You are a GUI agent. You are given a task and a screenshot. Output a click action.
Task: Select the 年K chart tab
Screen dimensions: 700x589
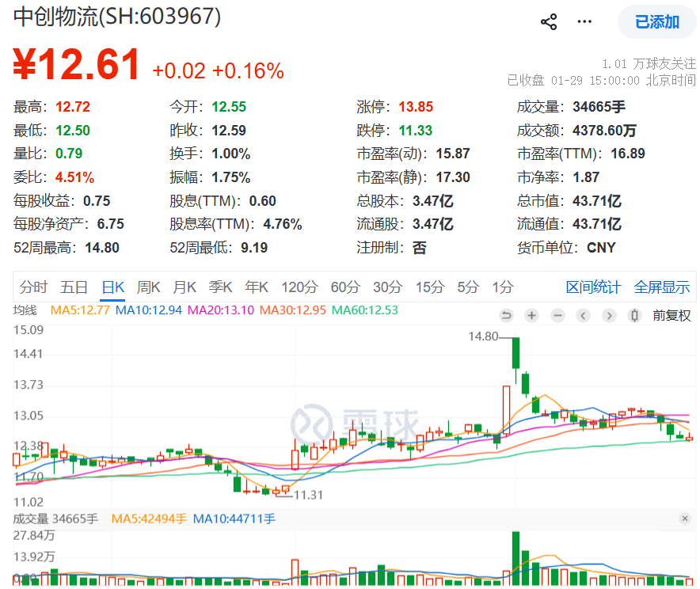point(257,287)
